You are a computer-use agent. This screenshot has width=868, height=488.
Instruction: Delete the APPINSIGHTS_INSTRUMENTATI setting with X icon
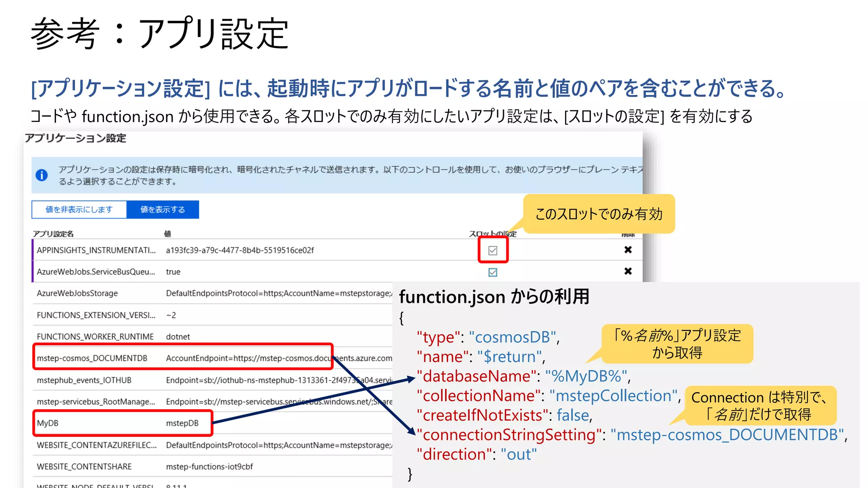(628, 250)
